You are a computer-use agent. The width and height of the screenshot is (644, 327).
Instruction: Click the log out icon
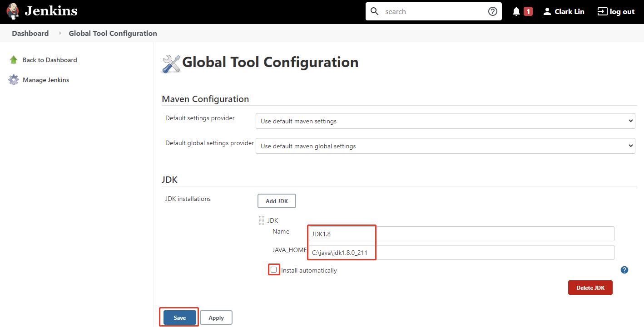(602, 11)
